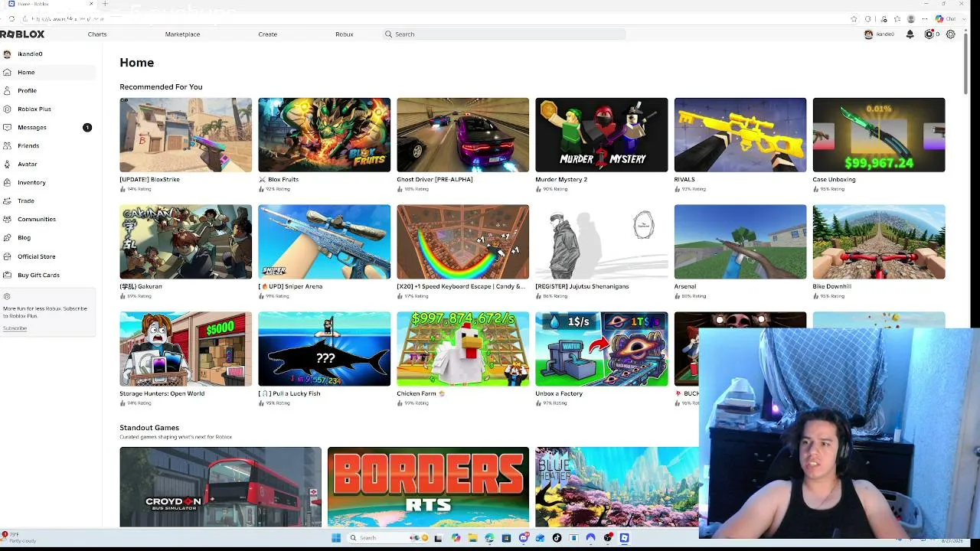Open the Arsenal game thumbnail
Screen dimensions: 980x551
point(740,242)
